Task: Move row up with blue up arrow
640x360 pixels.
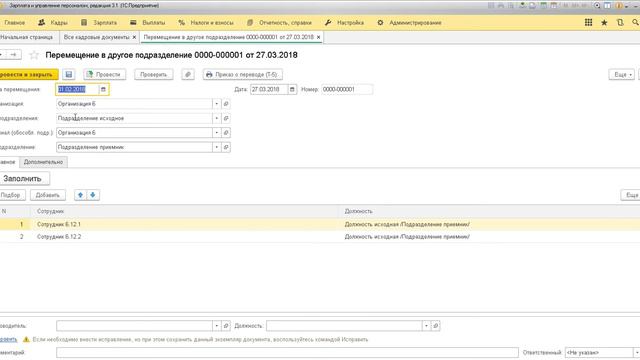Action: point(80,195)
